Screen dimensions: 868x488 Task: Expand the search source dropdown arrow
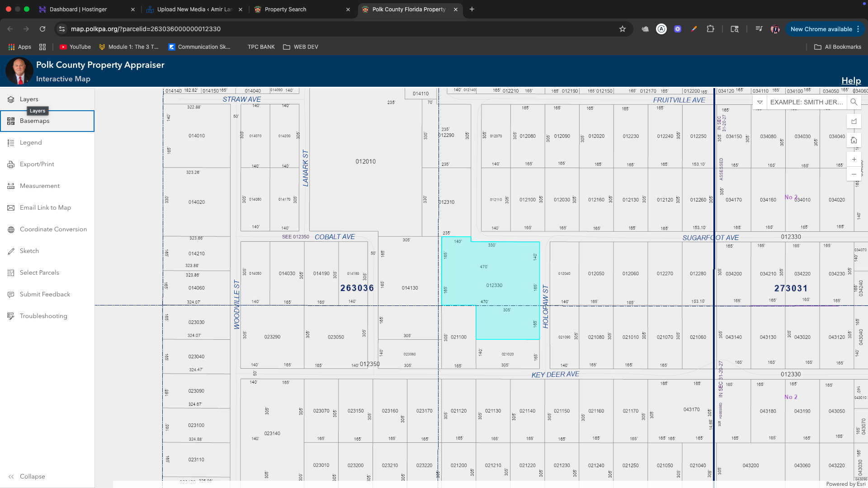pyautogui.click(x=760, y=102)
